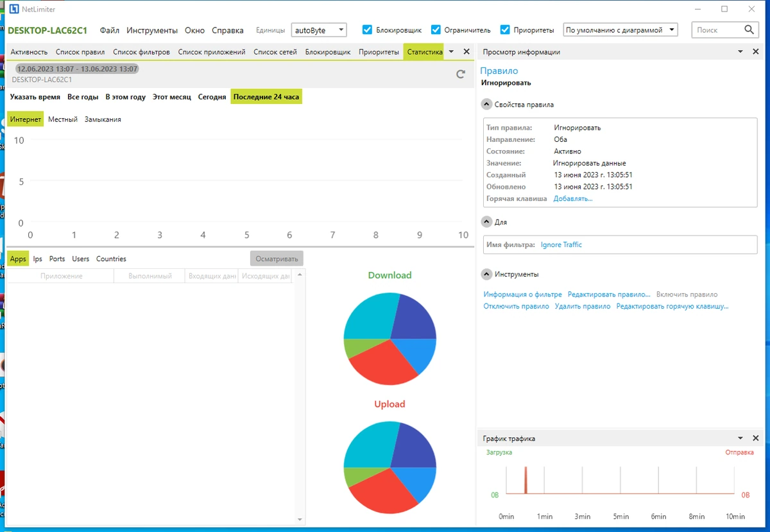770x532 pixels.
Task: Close the Просмотр информации panel
Action: [755, 52]
